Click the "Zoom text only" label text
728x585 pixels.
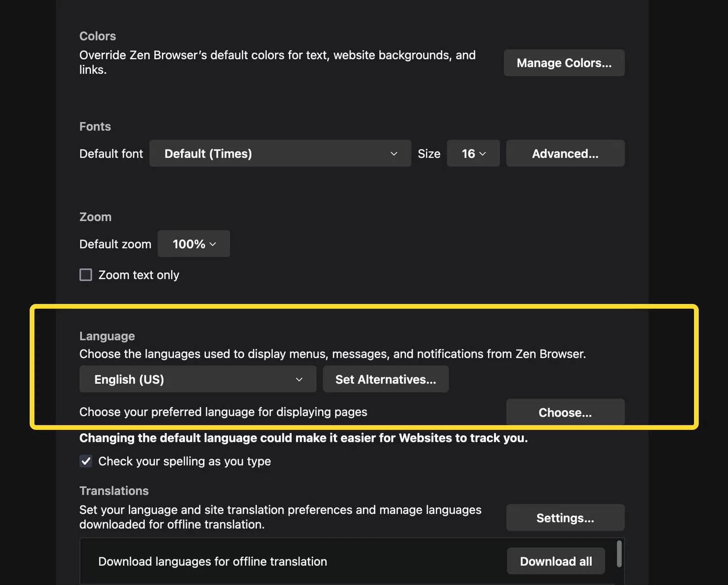(x=139, y=275)
